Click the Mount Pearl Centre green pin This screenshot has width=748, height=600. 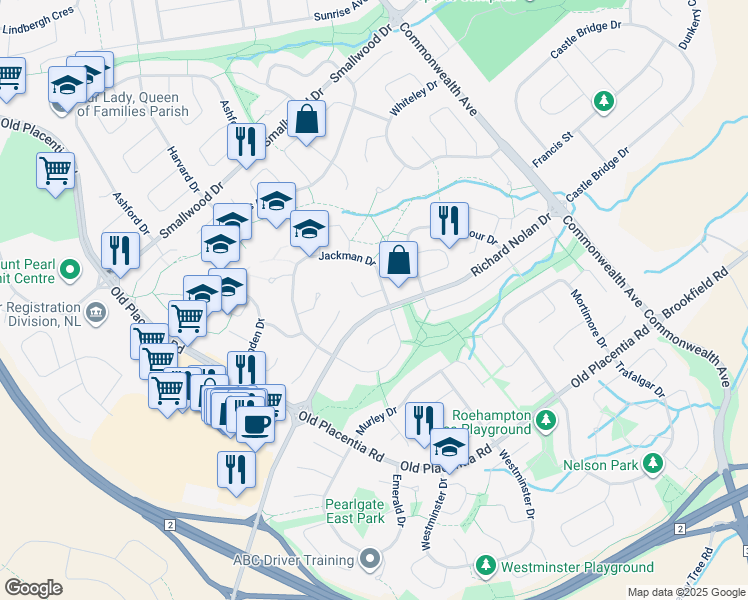[70, 270]
